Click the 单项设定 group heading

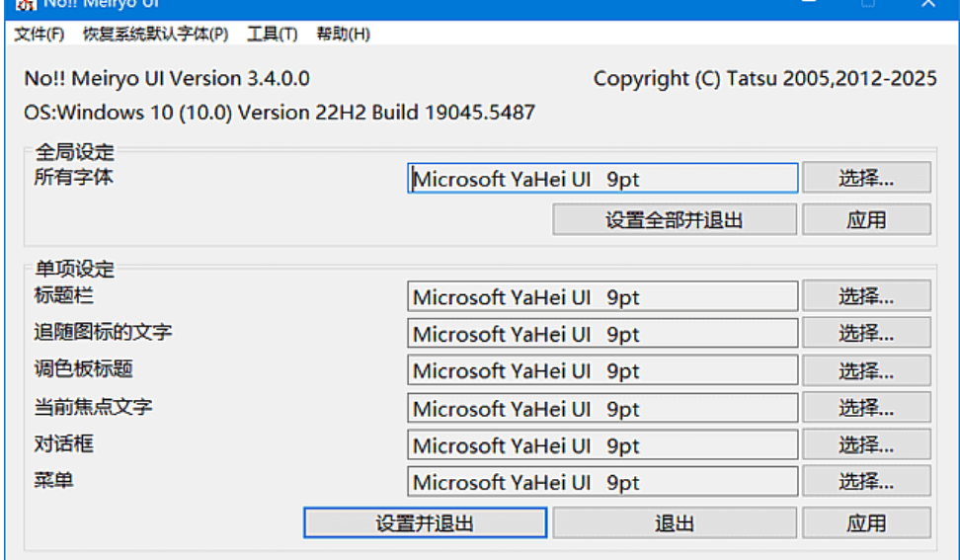(x=75, y=269)
